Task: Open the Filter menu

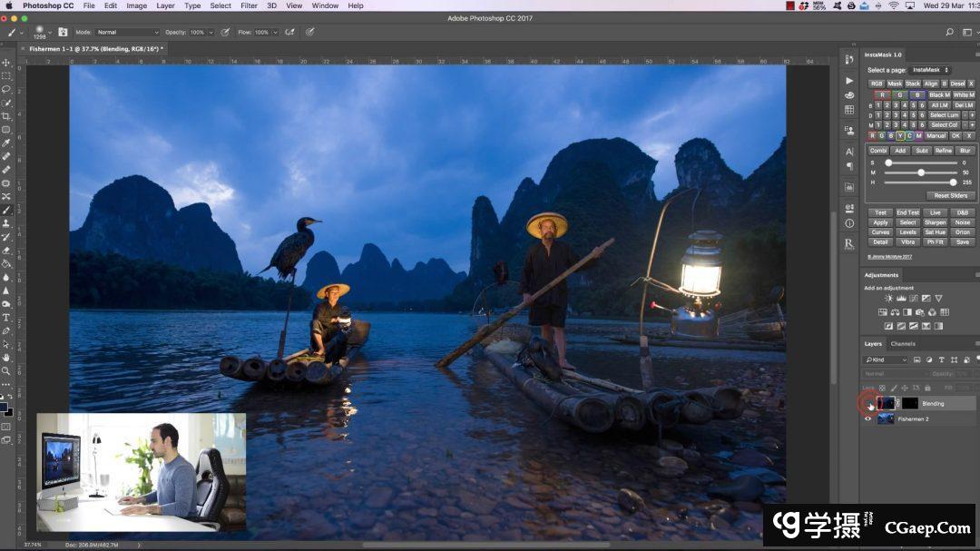Action: click(249, 5)
